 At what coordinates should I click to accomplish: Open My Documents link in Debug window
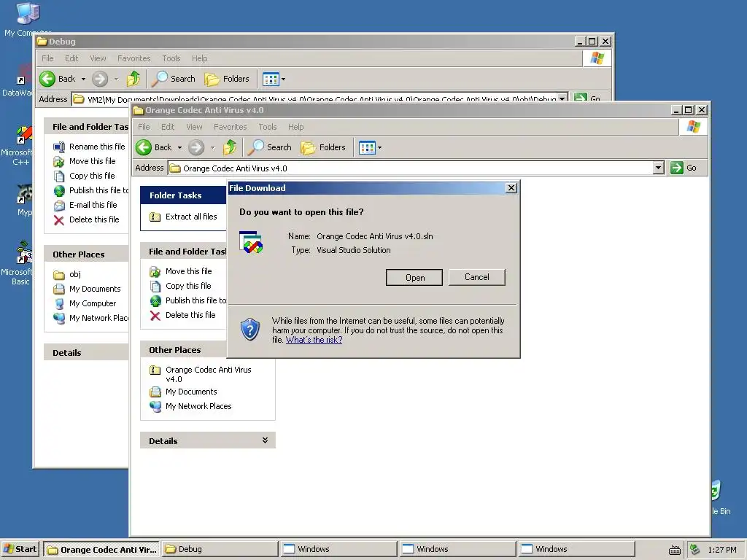click(87, 289)
